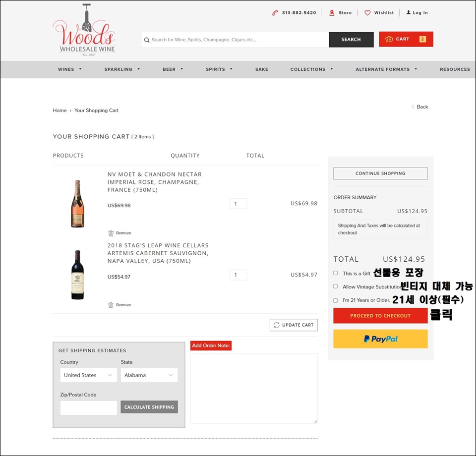Click the refresh icon on Update Cart

click(x=277, y=325)
